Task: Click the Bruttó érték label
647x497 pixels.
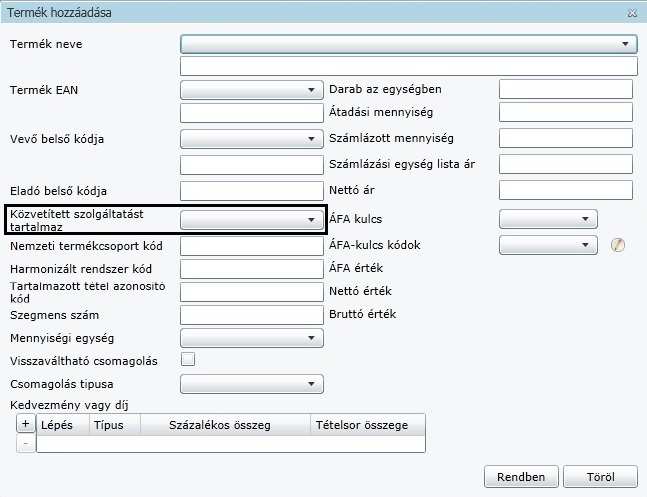Action: coord(362,315)
